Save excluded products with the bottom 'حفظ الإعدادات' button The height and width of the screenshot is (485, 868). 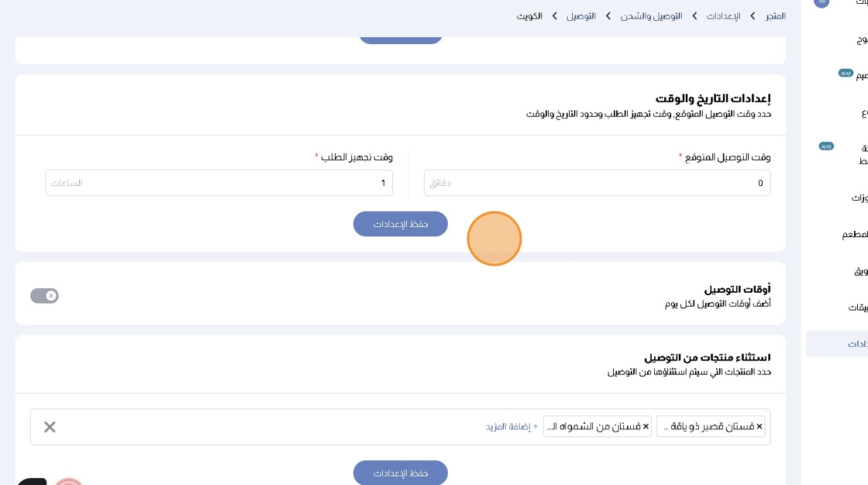click(400, 473)
